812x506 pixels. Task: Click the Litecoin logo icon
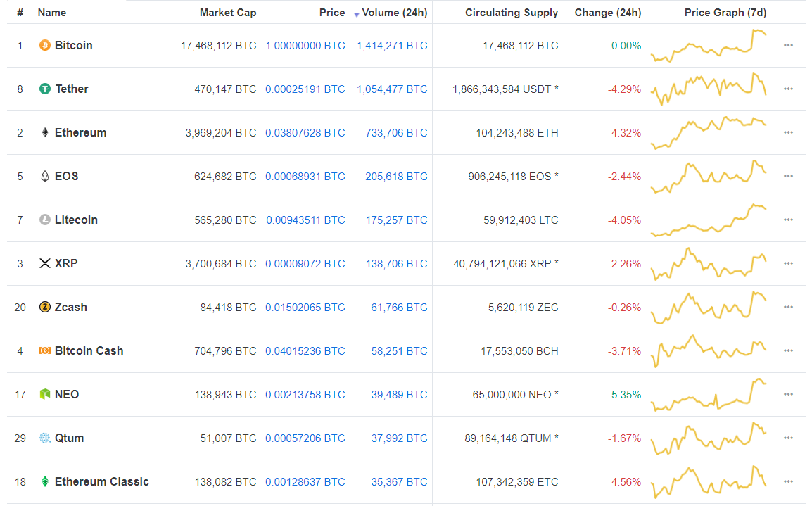click(x=45, y=220)
